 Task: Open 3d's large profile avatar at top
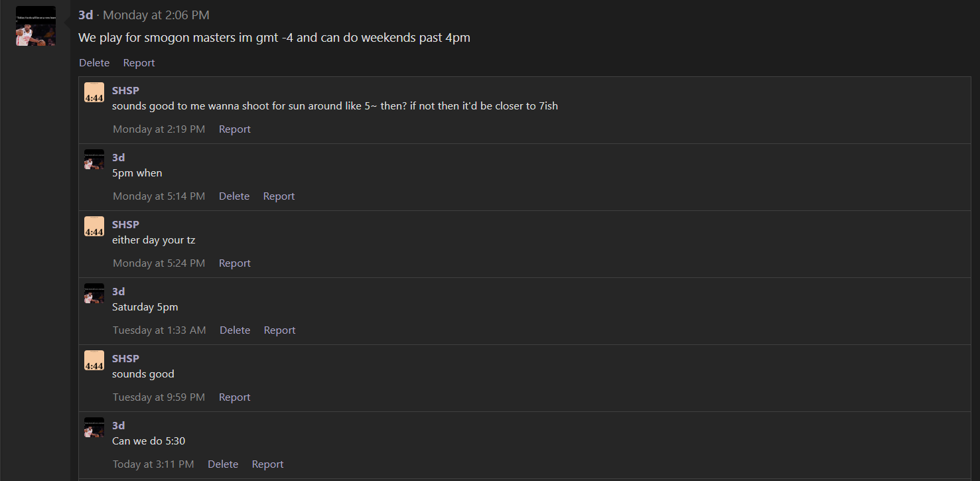[36, 26]
